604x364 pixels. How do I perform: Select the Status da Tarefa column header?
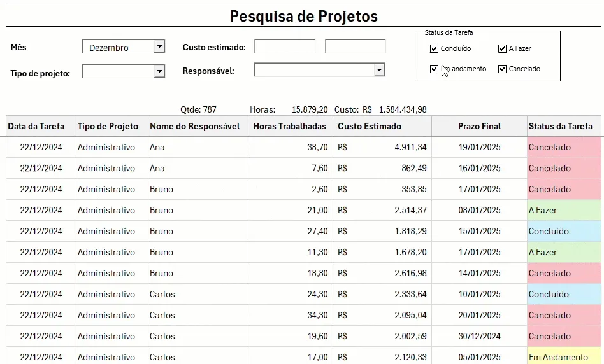click(x=564, y=126)
